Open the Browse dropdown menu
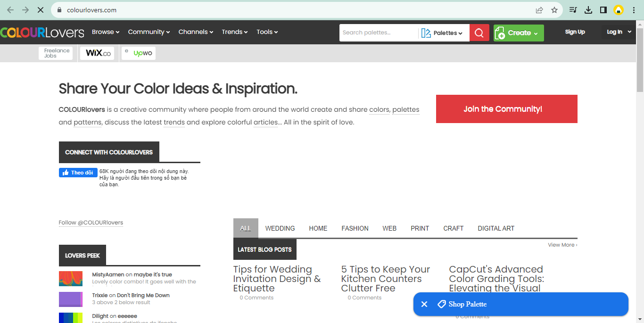 [x=106, y=32]
